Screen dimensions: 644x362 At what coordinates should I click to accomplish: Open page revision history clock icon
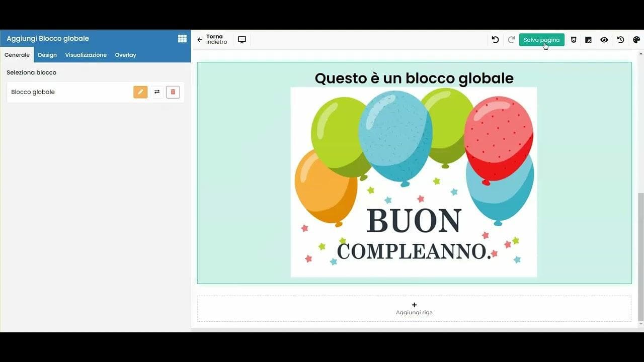(x=620, y=39)
